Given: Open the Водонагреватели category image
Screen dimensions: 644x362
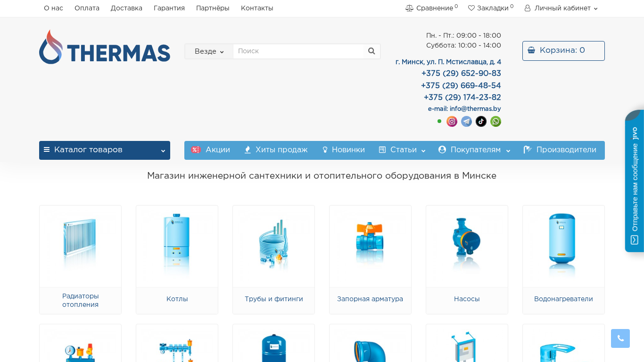Looking at the screenshot, I should pyautogui.click(x=563, y=246).
